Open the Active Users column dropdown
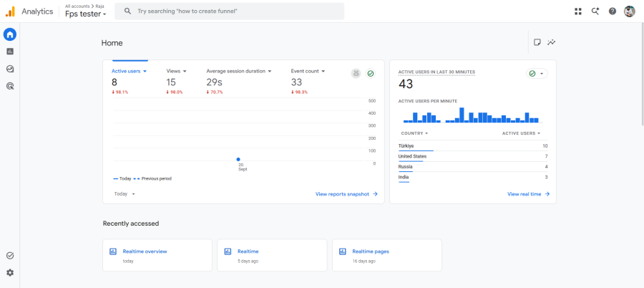 (521, 133)
